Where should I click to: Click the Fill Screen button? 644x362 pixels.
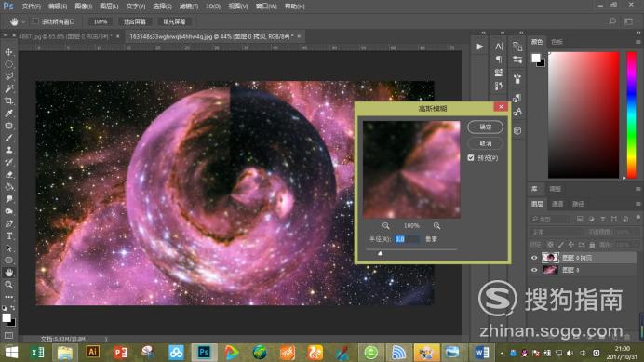click(x=174, y=21)
